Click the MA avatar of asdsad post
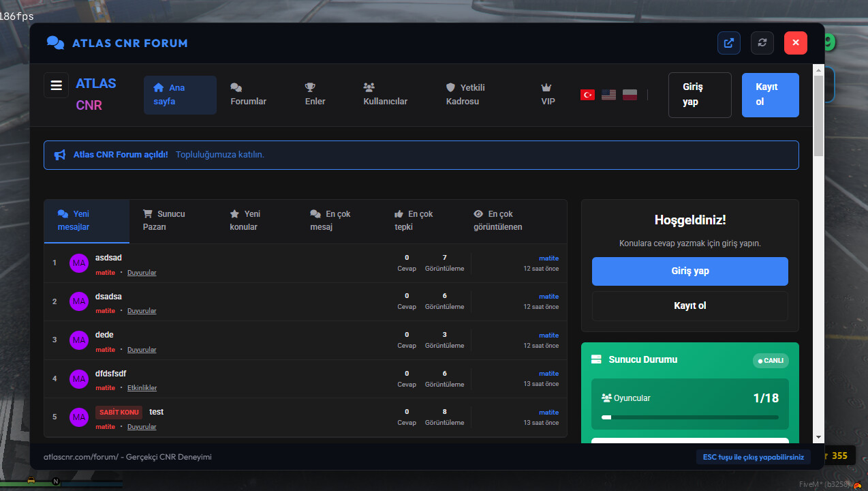Image resolution: width=868 pixels, height=491 pixels. pyautogui.click(x=79, y=263)
